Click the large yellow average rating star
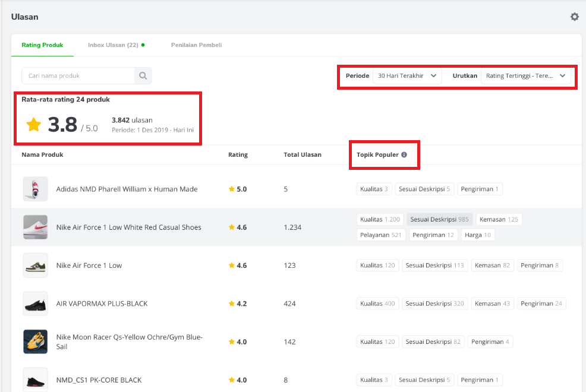This screenshot has height=392, width=586. (34, 124)
